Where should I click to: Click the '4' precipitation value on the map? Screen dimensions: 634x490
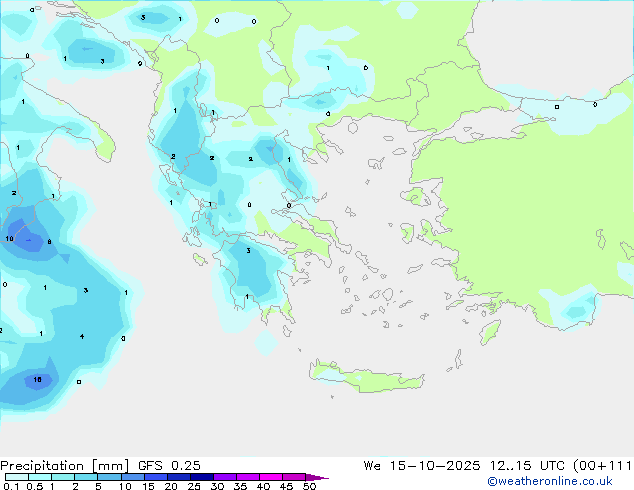pyautogui.click(x=82, y=336)
